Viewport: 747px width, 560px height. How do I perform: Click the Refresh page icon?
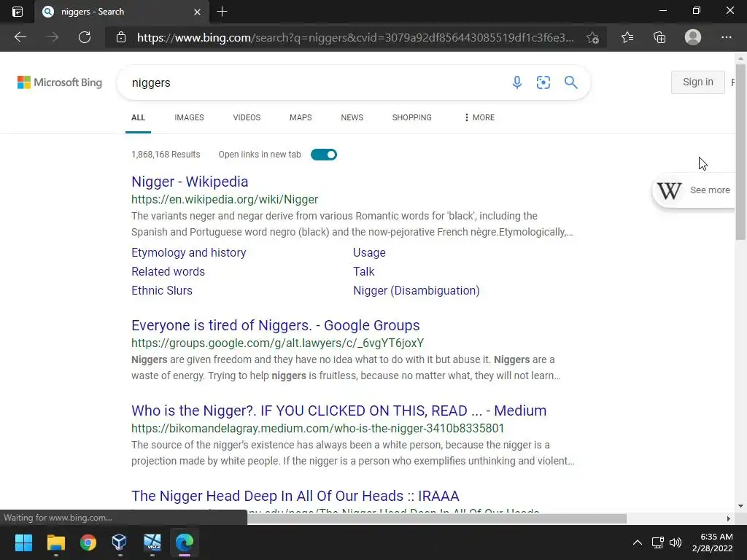tap(85, 37)
